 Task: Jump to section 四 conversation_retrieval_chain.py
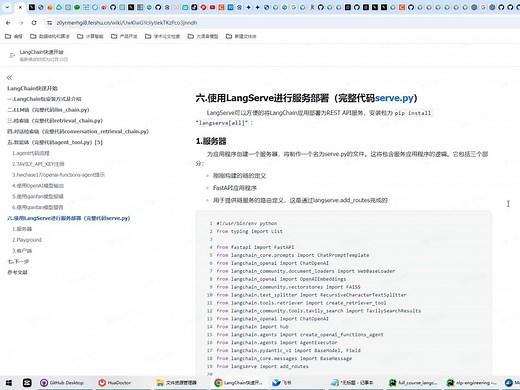[78, 131]
